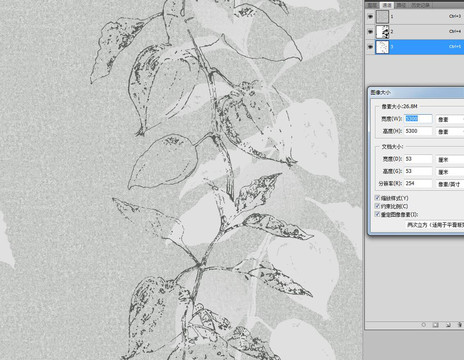Open the 两次立方 resampling method dropdown
Screen dimensions: 464x360
[435, 225]
